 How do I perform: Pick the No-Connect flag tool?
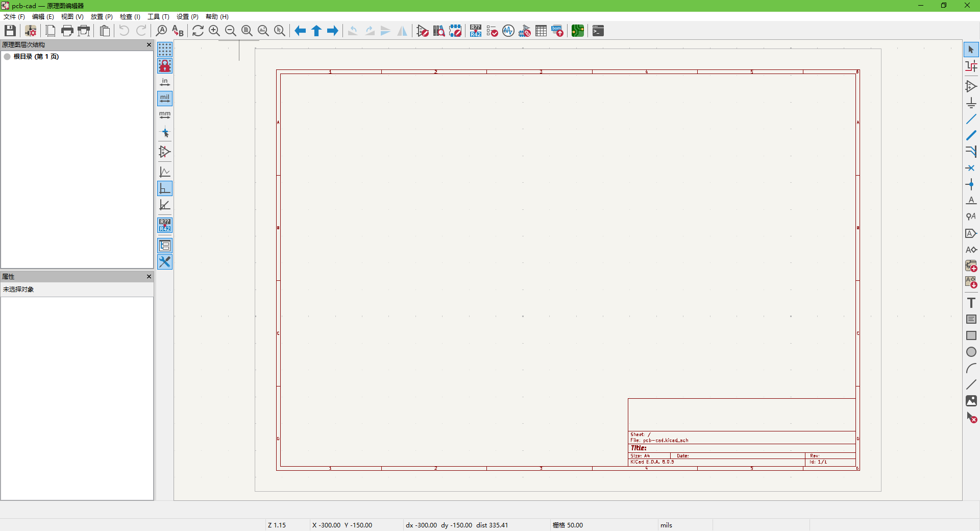[x=971, y=168]
